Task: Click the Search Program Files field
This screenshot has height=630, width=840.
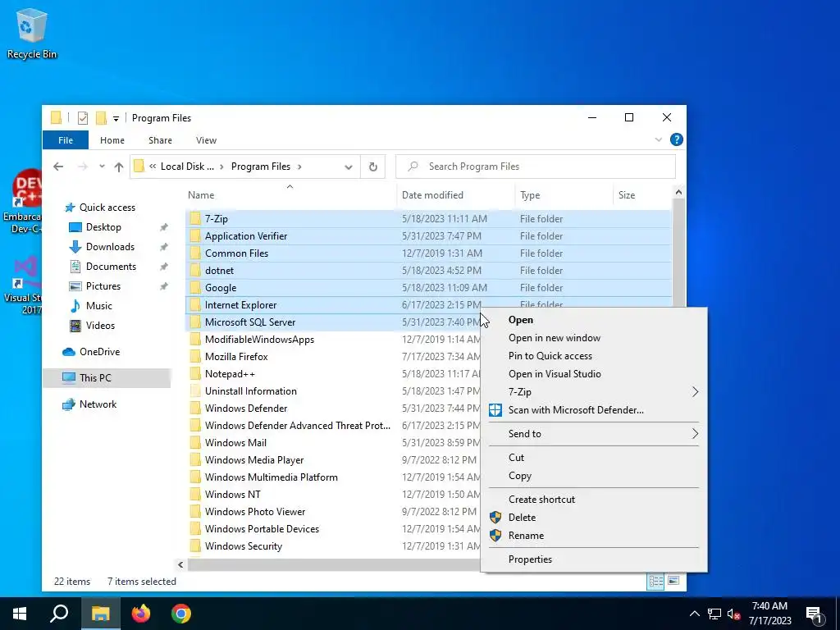Action: (x=535, y=167)
